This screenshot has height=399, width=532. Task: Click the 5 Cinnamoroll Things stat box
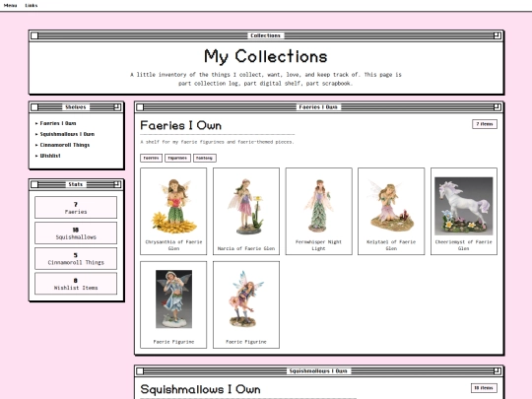tap(76, 258)
